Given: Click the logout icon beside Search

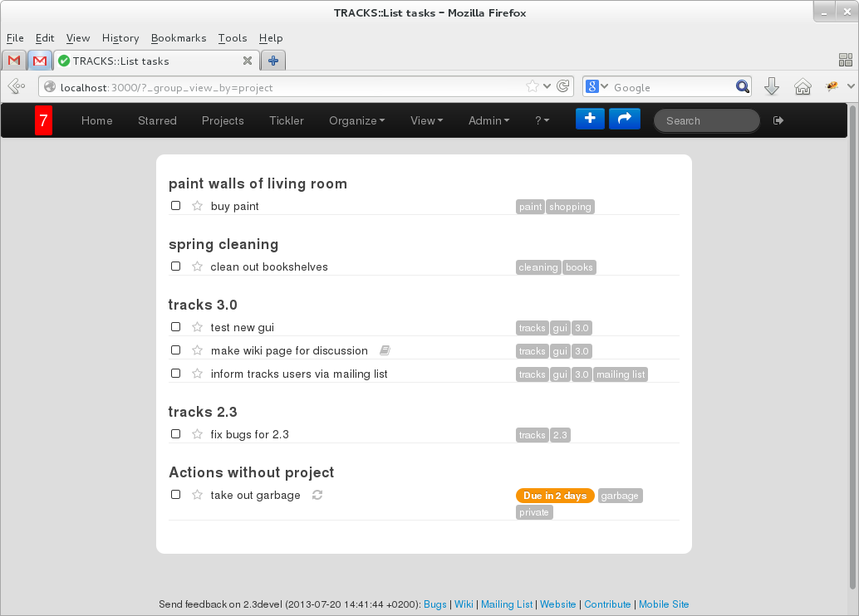Looking at the screenshot, I should coord(778,121).
